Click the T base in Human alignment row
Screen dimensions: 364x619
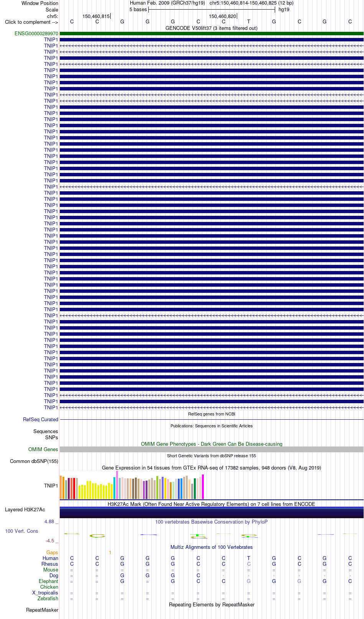(249, 558)
